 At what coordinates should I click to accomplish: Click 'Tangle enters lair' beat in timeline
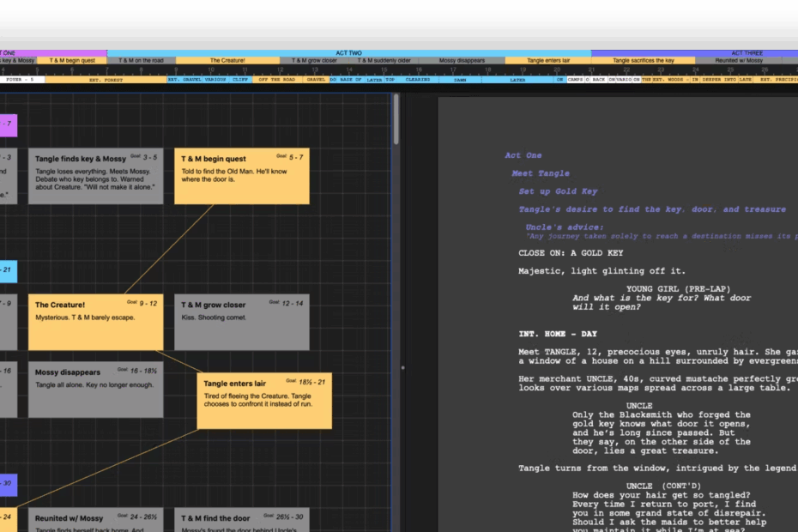(x=547, y=61)
